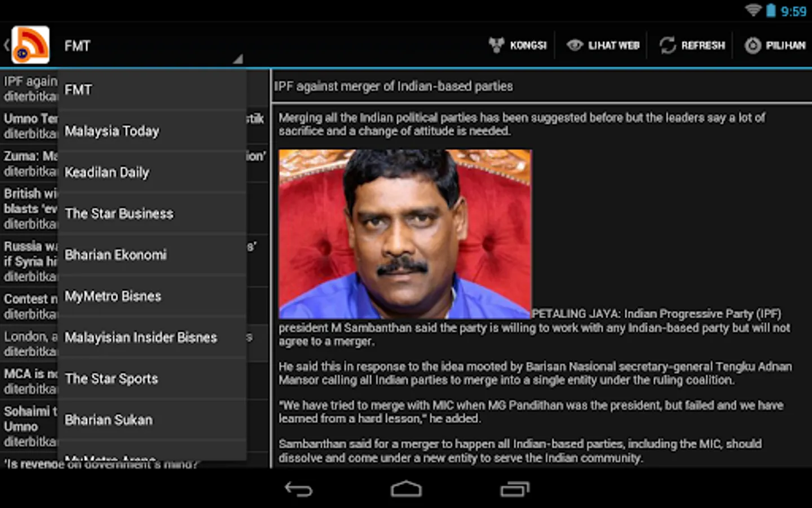Open 'Zuma:' news list item
This screenshot has width=812, height=508.
(29, 163)
